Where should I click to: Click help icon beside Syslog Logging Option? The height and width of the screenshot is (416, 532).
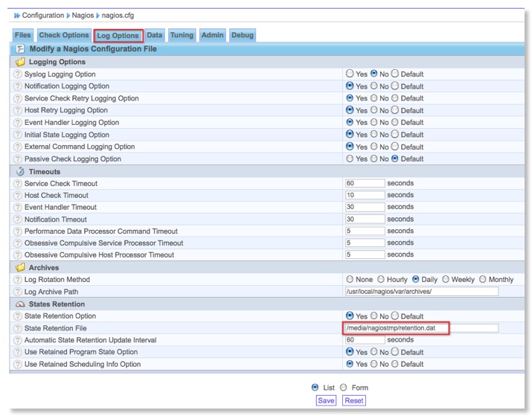17,74
